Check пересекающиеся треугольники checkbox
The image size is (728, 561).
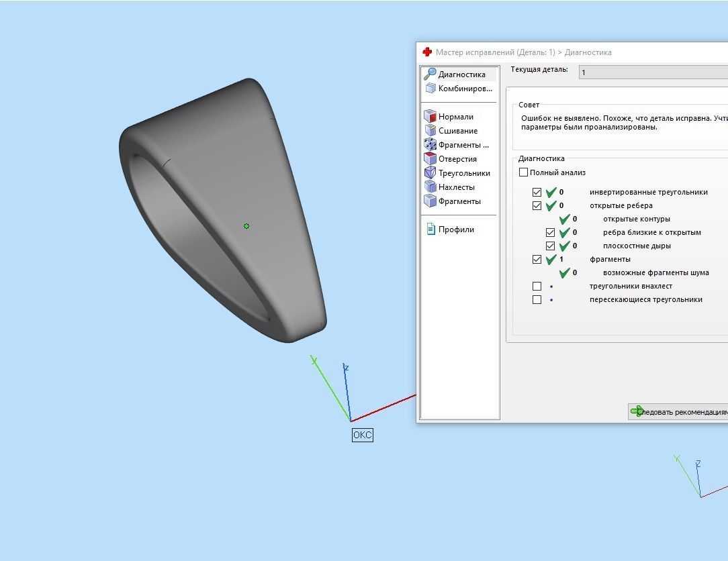click(537, 300)
